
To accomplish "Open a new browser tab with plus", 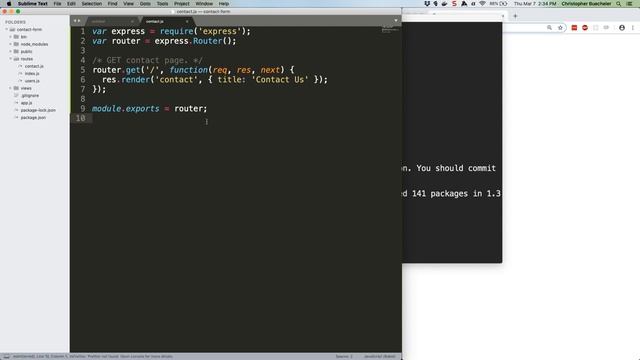I will pos(515,16).
